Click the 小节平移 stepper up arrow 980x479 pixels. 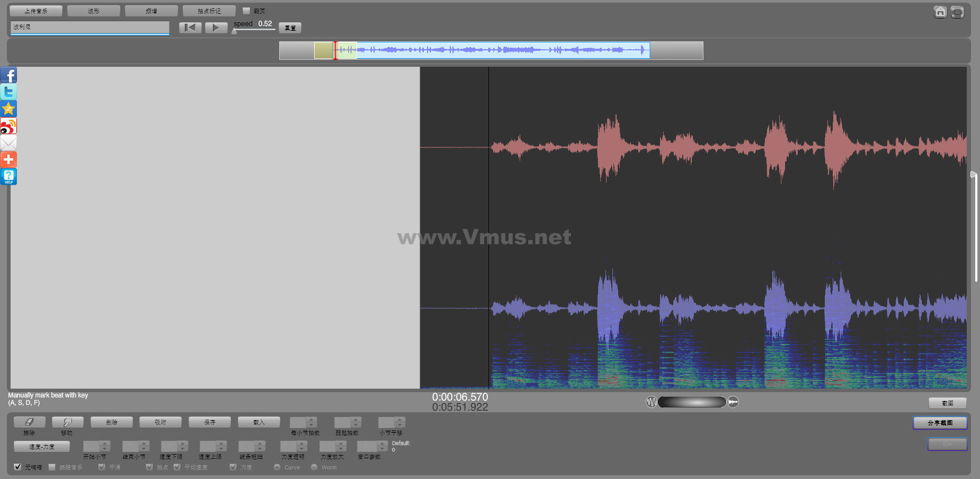pyautogui.click(x=400, y=420)
